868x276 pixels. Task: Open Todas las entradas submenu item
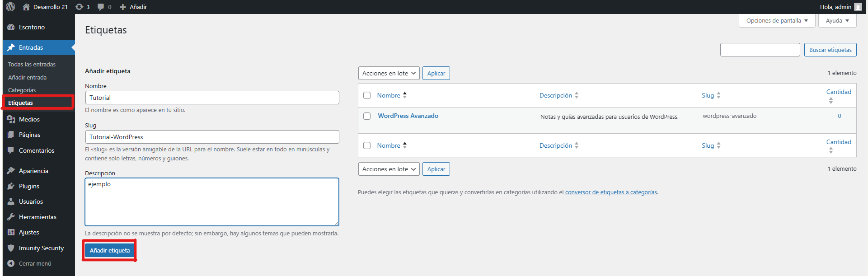click(x=32, y=64)
